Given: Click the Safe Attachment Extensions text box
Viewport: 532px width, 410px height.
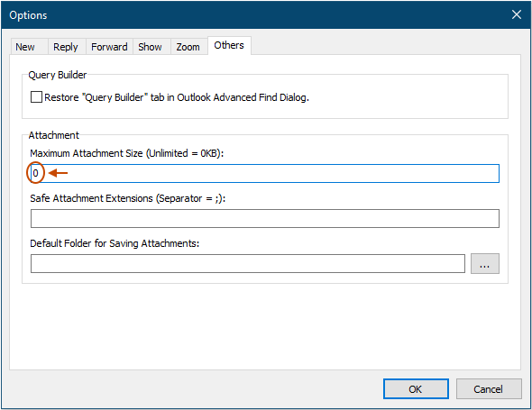Looking at the screenshot, I should (x=264, y=218).
